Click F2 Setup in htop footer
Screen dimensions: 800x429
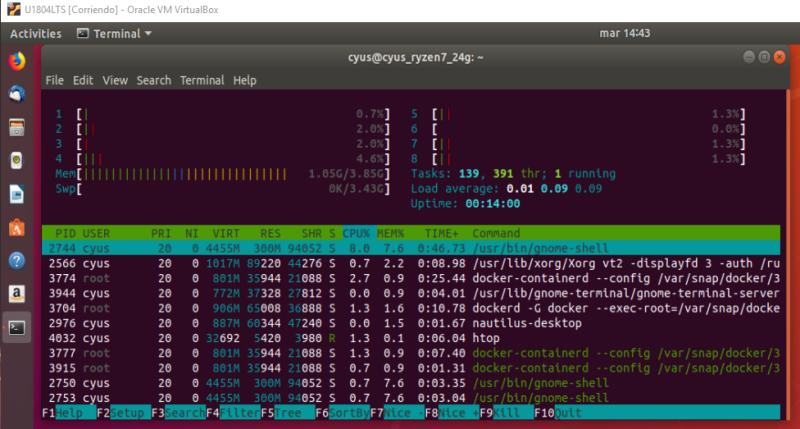pos(123,413)
